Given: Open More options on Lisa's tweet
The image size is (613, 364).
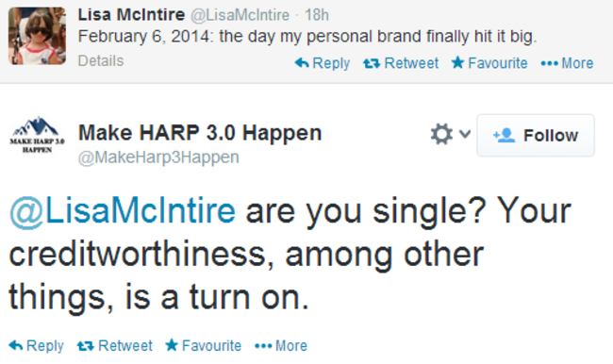Looking at the screenshot, I should click(x=567, y=63).
